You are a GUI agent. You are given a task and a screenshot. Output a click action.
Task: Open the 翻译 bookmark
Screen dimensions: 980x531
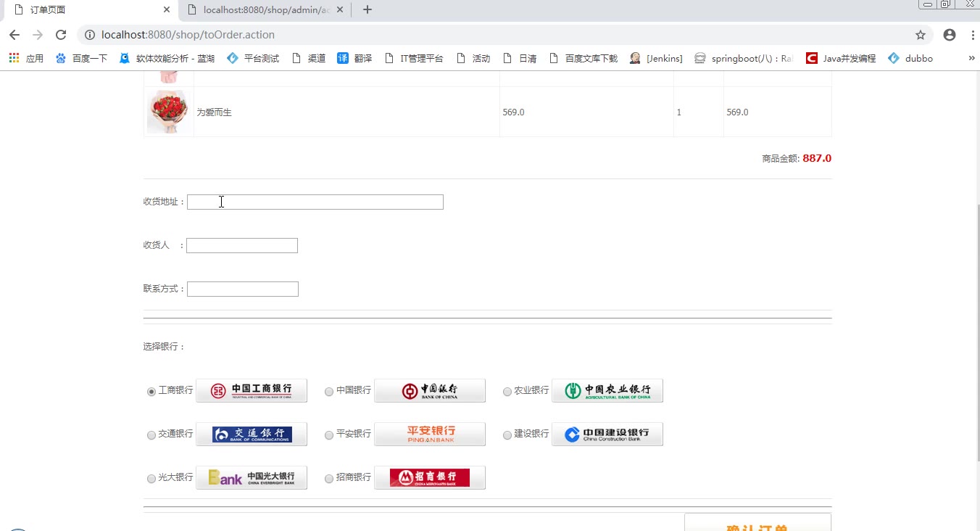pyautogui.click(x=354, y=58)
